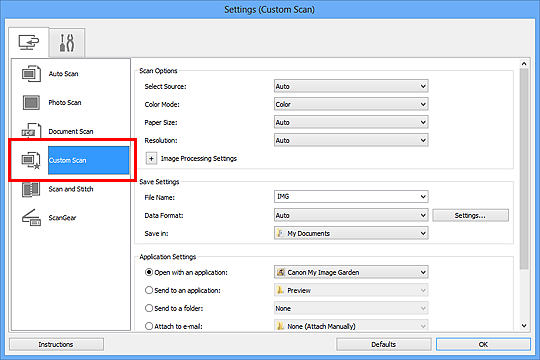
Task: Open the Select Source dropdown
Action: coord(351,86)
